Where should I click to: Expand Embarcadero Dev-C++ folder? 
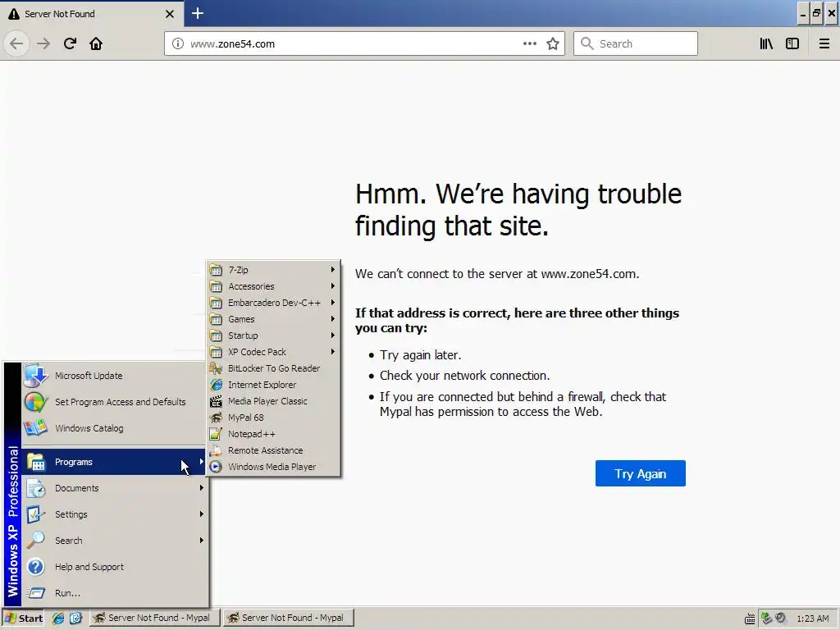[x=273, y=303]
